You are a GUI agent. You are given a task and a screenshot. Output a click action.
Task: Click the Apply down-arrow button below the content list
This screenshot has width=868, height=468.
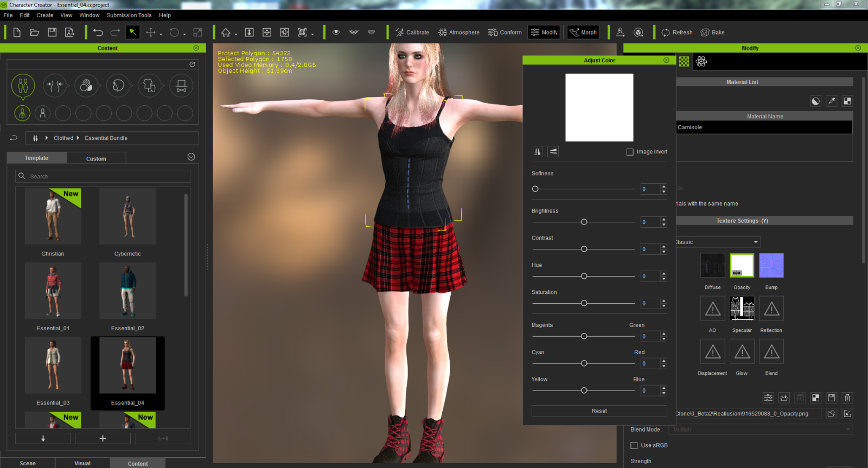[x=43, y=438]
